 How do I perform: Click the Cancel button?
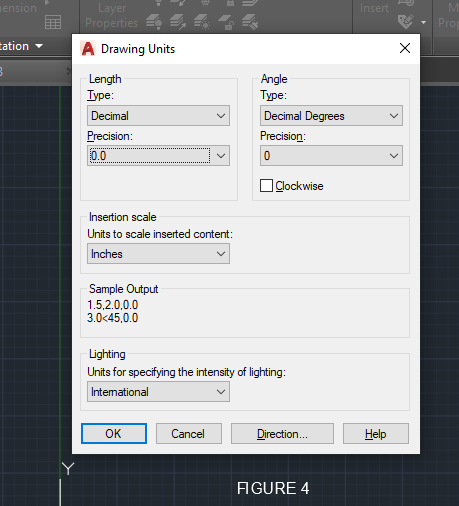click(x=189, y=434)
